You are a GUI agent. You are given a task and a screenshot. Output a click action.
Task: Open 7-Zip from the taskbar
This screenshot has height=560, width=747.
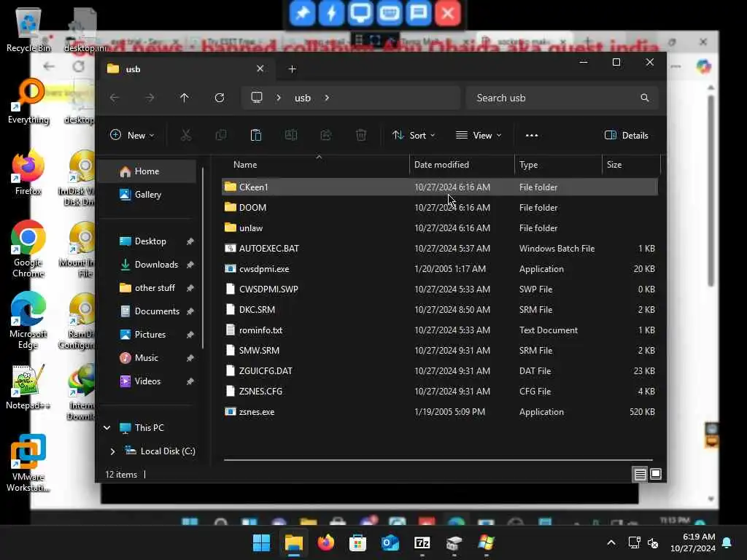[x=422, y=542]
